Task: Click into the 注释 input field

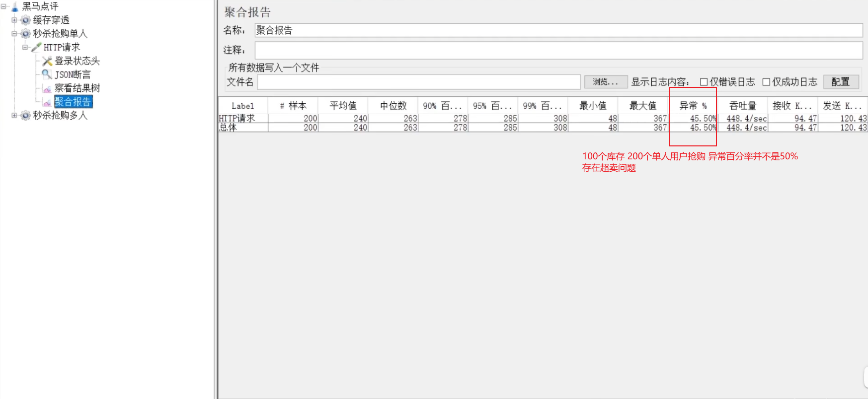Action: point(558,50)
